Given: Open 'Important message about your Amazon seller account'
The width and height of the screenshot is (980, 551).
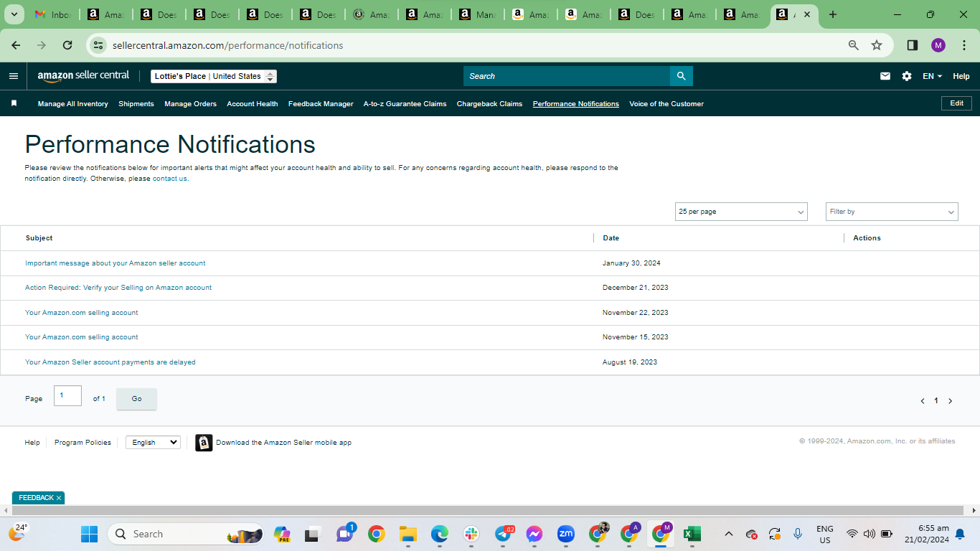Looking at the screenshot, I should coord(116,263).
